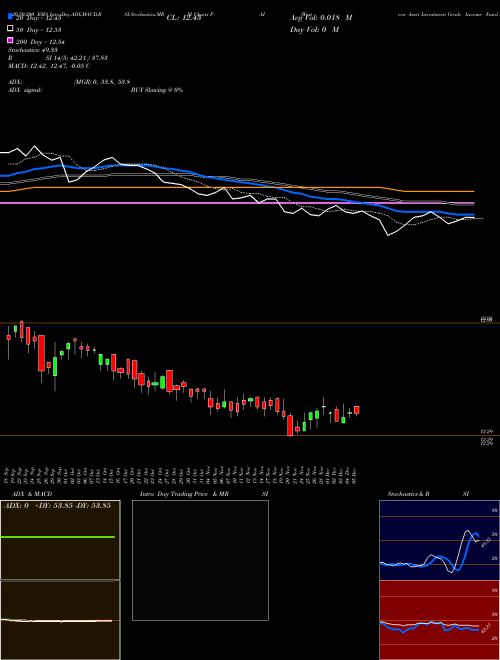
Task: Click the 'Day Vol: 0 M' label
Action: point(314,29)
